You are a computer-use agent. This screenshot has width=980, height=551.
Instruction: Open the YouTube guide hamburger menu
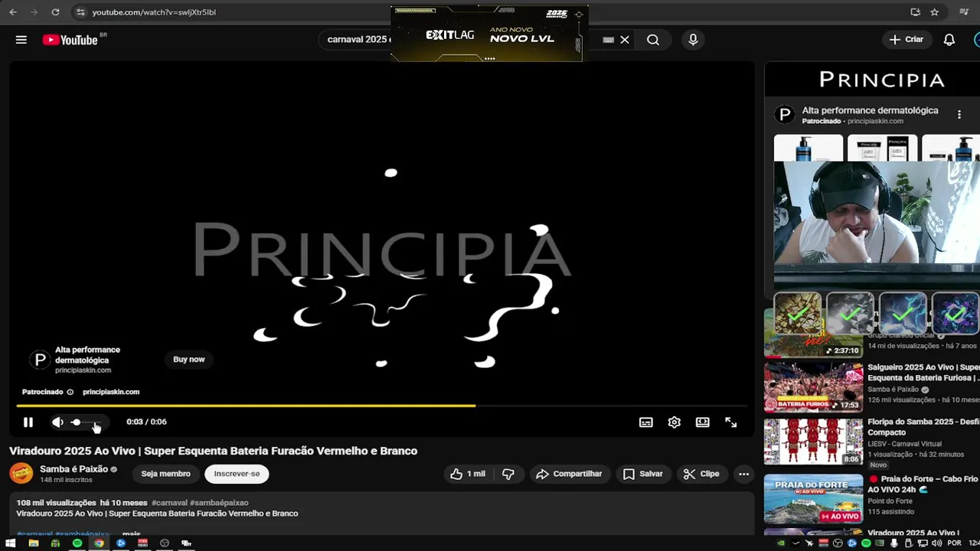coord(21,40)
